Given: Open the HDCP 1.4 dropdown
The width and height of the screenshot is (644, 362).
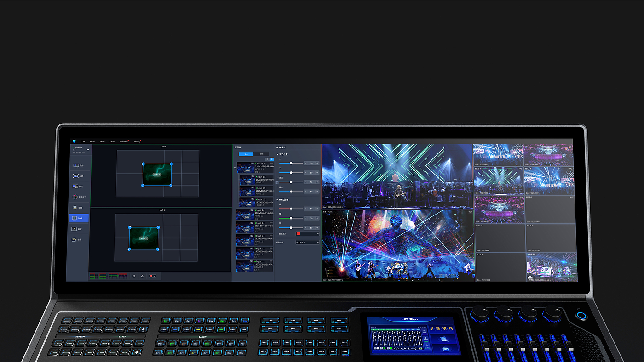Looking at the screenshot, I should click(x=307, y=242).
